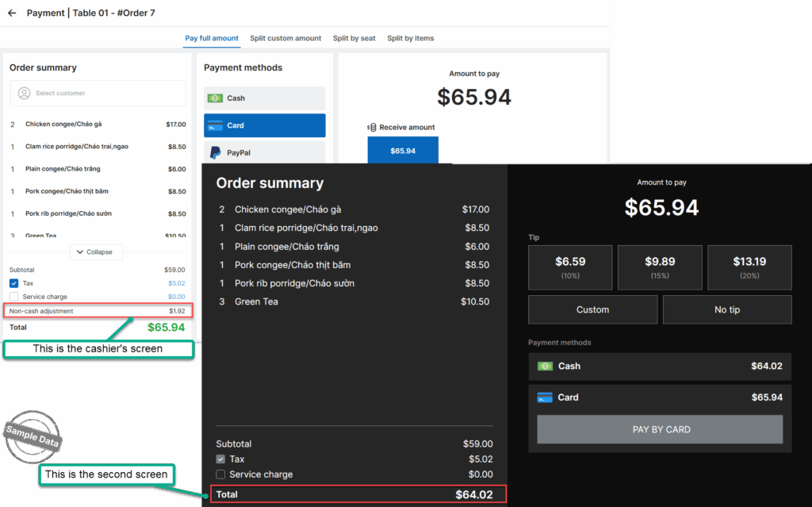Switch to Split custom amount tab
Viewport: 812px width, 507px height.
[x=285, y=38]
